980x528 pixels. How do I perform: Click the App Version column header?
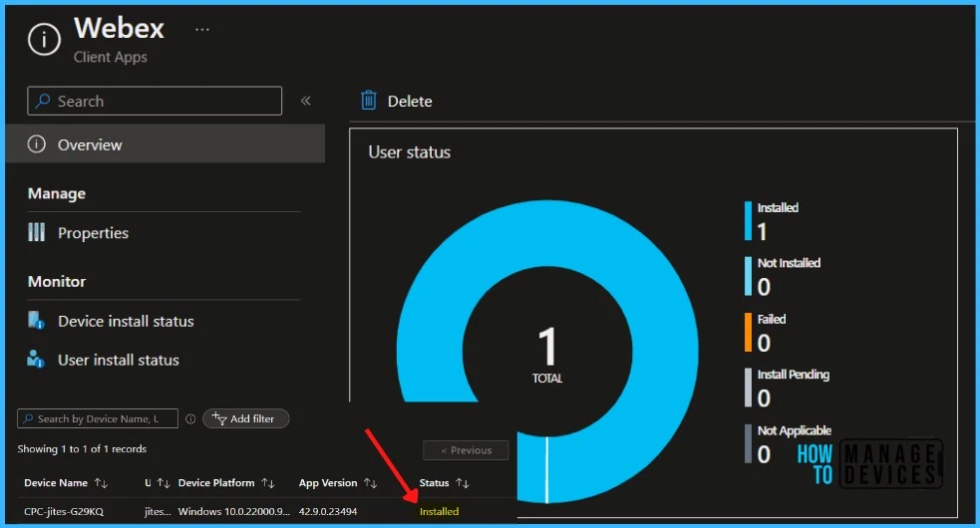pyautogui.click(x=328, y=483)
